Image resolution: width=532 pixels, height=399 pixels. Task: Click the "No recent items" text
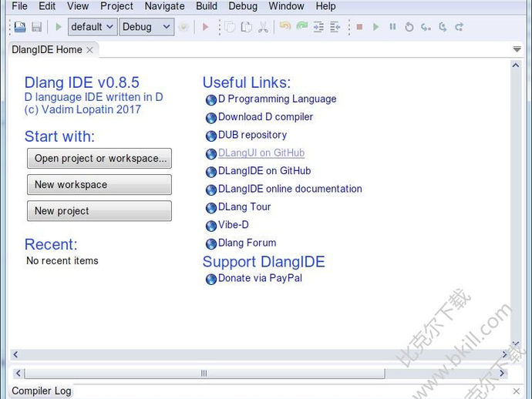tap(62, 260)
